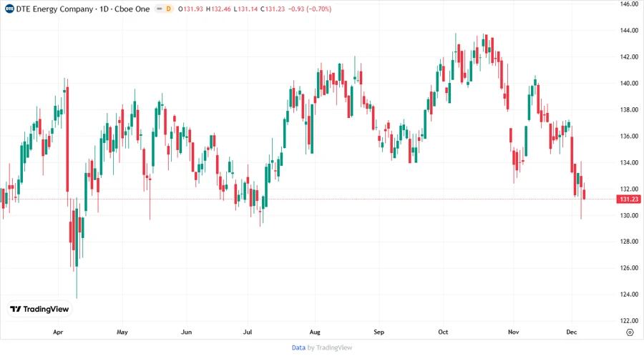Image resolution: width=644 pixels, height=356 pixels.
Task: Click the 130.00 price axis label
Action: (x=629, y=215)
